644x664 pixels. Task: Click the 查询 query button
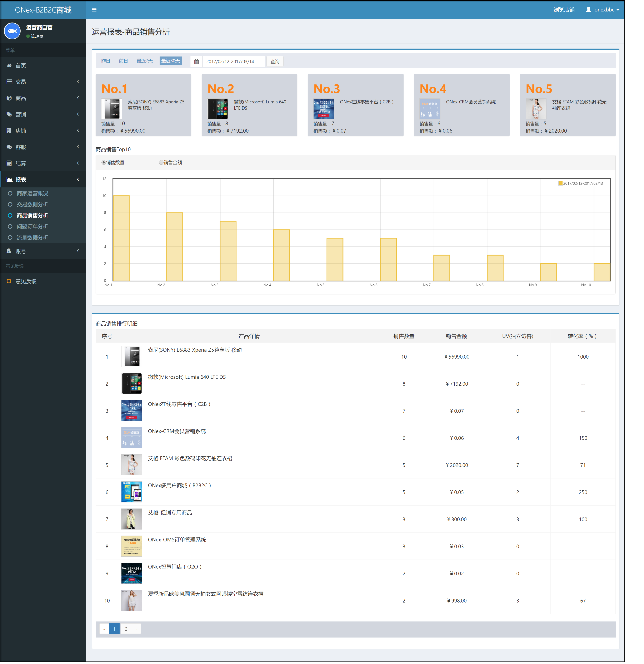coord(275,61)
